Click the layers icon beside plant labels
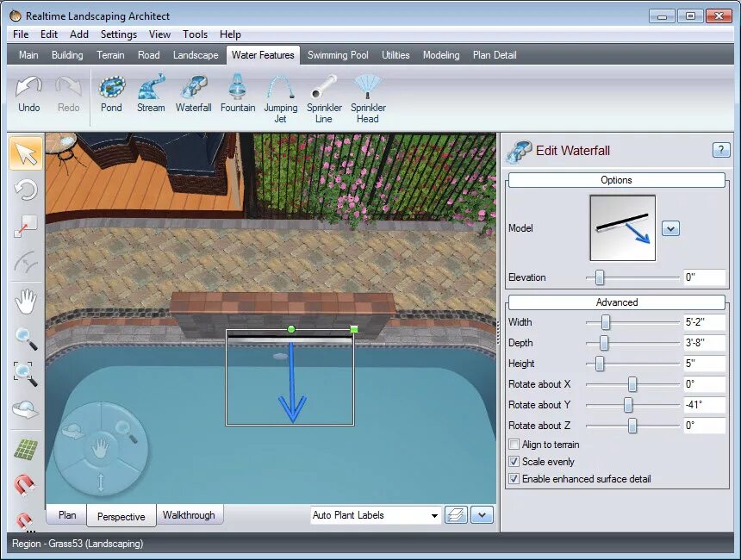741x560 pixels. (456, 515)
